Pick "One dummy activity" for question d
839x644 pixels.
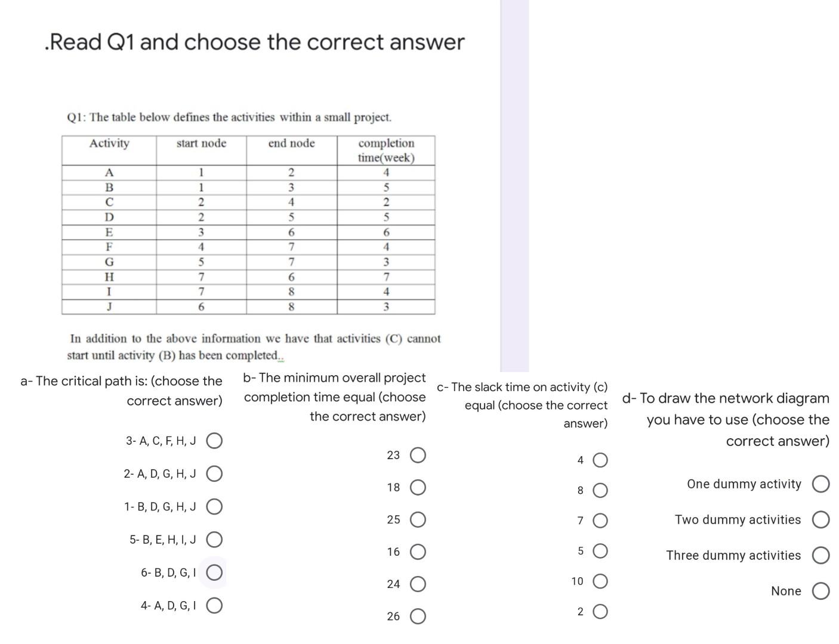coord(822,484)
